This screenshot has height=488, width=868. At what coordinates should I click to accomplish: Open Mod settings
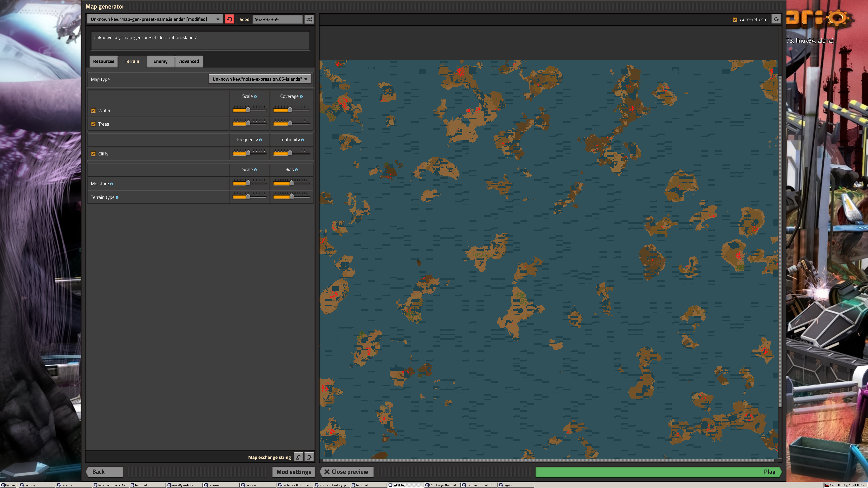(x=293, y=472)
